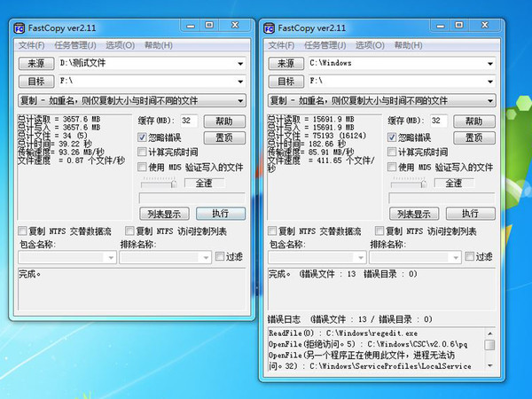Image resolution: width=532 pixels, height=399 pixels.
Task: Enable 复制 NTFS 交替数据流 in right window
Action: [272, 231]
